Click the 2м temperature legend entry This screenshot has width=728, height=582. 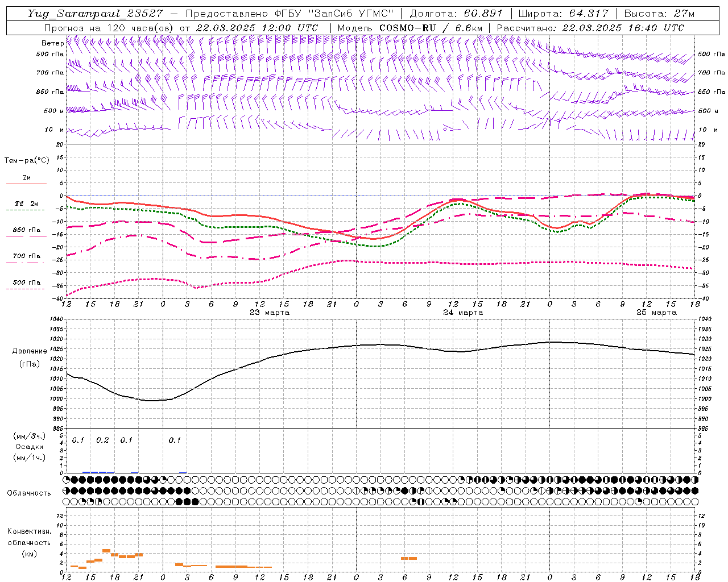tap(27, 178)
